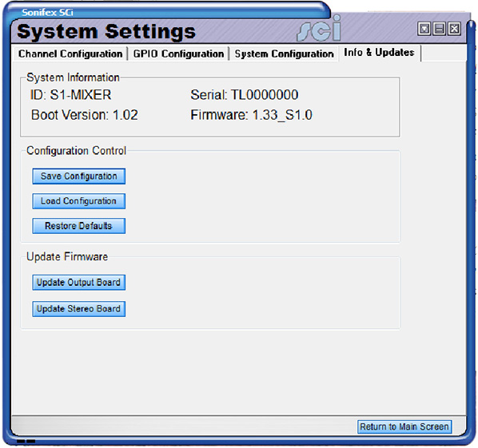Go to System Configuration tab
Image resolution: width=478 pixels, height=448 pixels.
tap(284, 54)
